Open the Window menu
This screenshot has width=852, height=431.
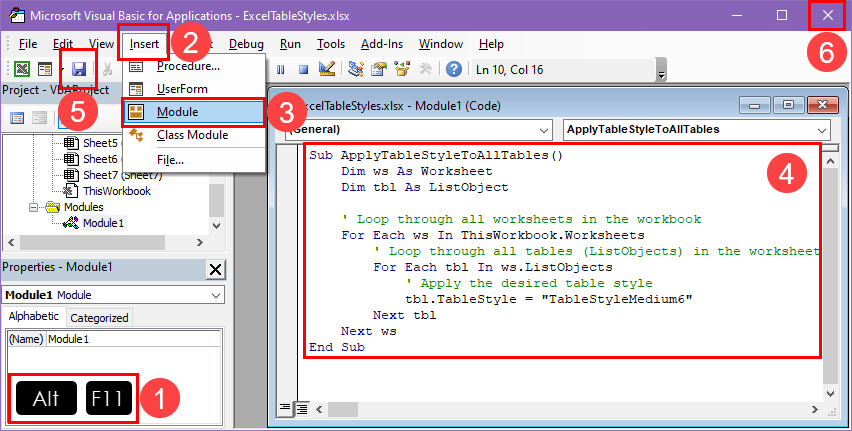441,44
